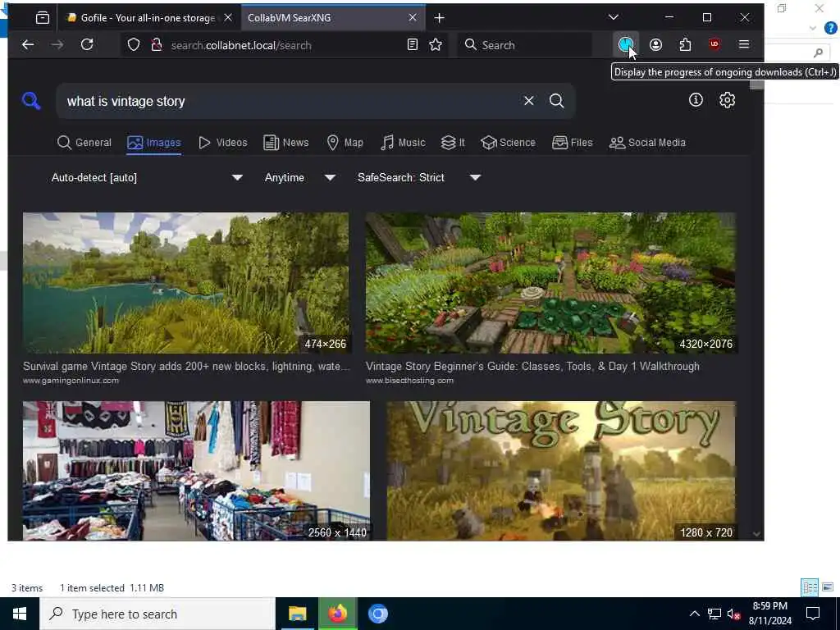Screen dimensions: 840x630
Task: Open the Music category
Action: [x=403, y=143]
